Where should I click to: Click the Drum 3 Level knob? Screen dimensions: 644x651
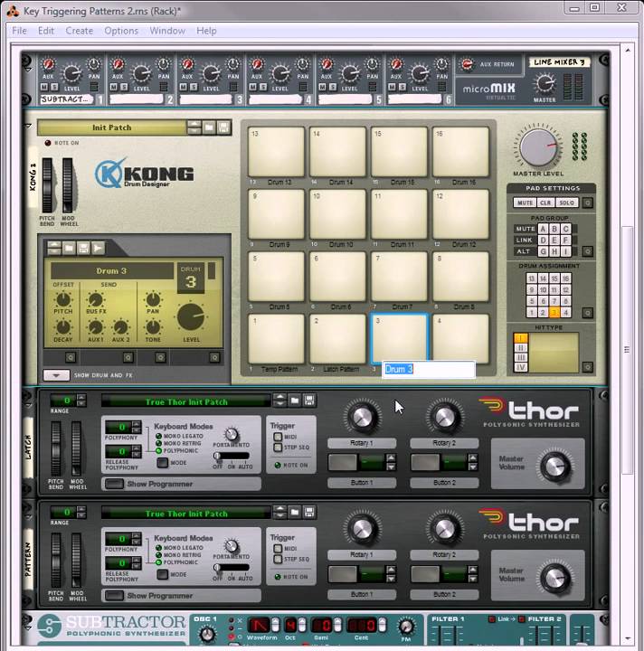click(x=191, y=317)
